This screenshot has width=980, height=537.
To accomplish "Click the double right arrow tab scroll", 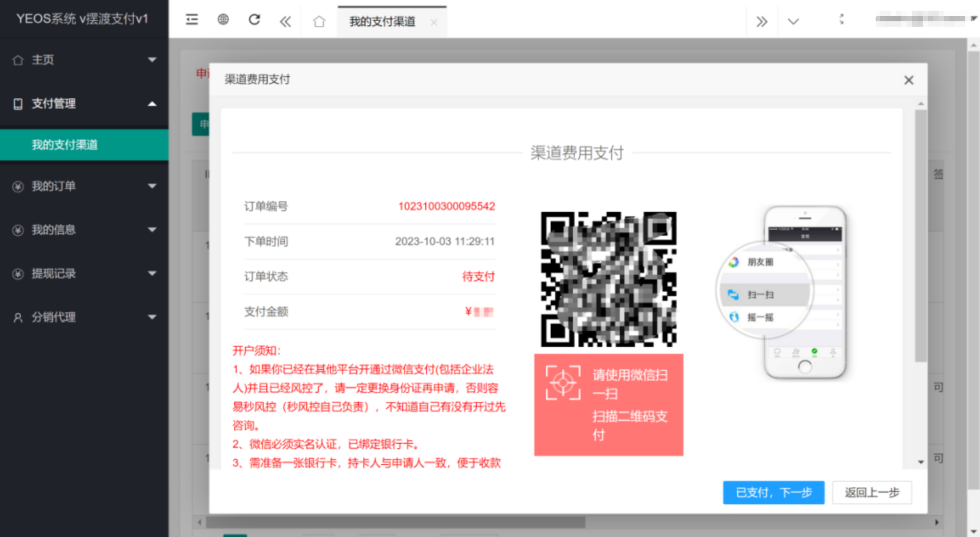I will click(x=762, y=21).
